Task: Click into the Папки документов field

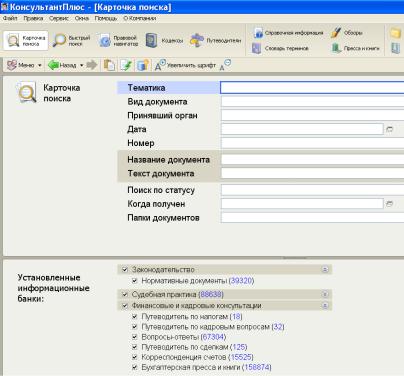Action: tap(312, 218)
